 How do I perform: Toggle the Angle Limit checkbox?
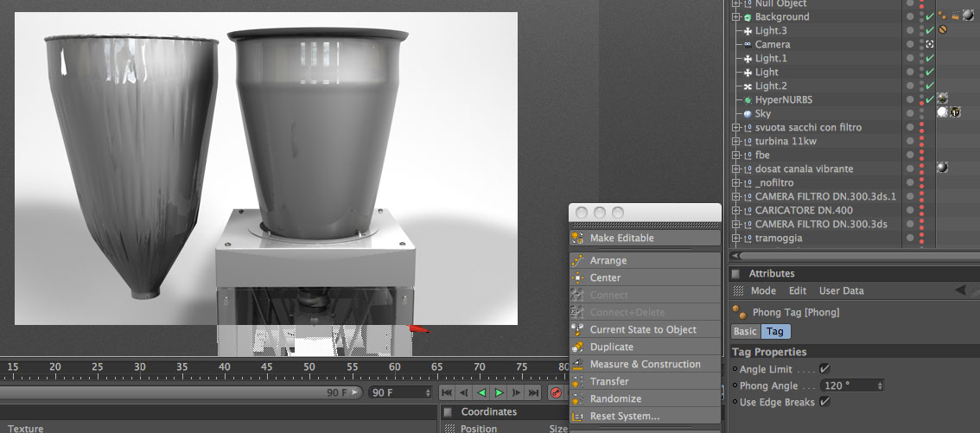pos(824,369)
